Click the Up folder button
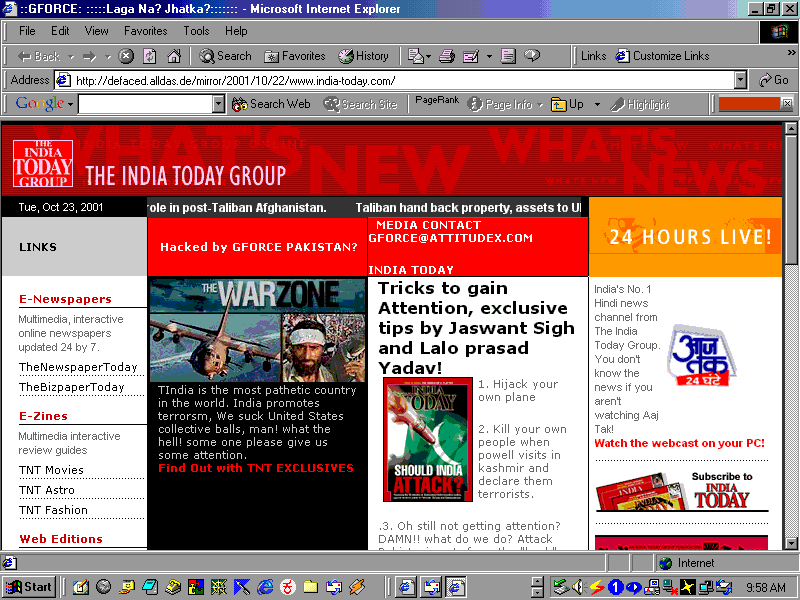 [567, 104]
